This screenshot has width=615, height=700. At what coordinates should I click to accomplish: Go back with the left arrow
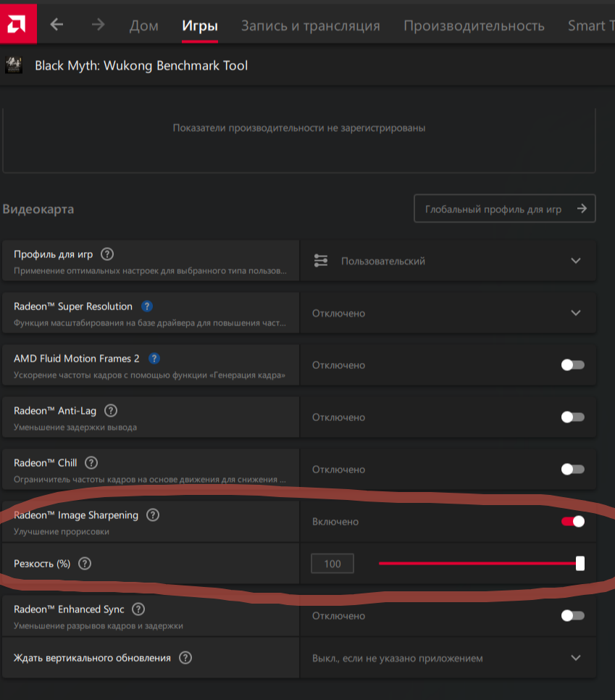[x=57, y=25]
